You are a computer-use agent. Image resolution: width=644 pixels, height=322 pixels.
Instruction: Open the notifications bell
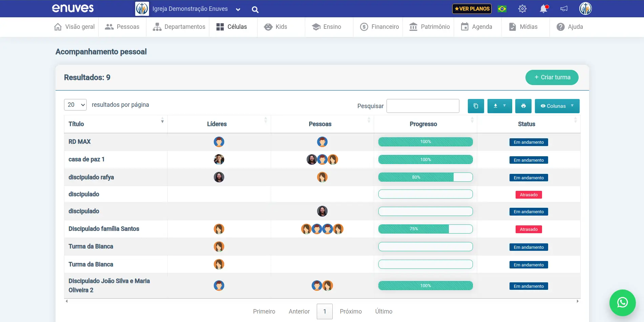tap(544, 9)
